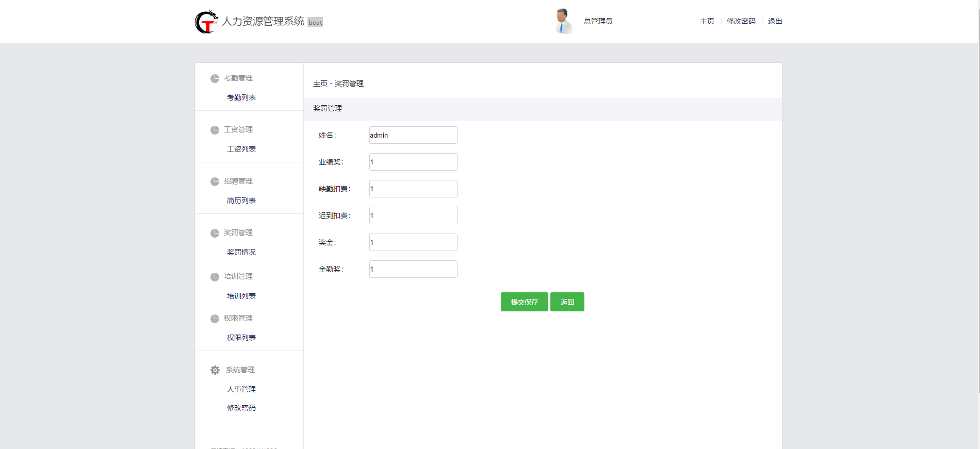
Task: Select 简历列表 under 招聘管理
Action: (241, 201)
